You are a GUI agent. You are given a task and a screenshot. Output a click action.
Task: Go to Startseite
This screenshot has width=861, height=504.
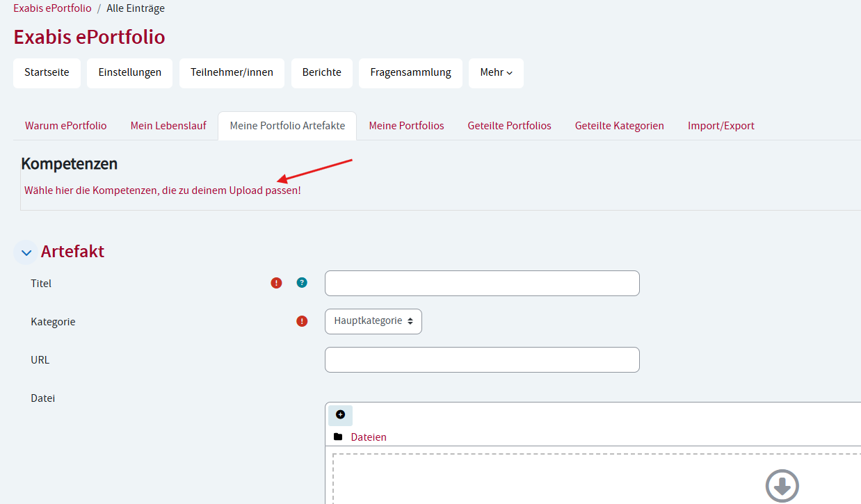(47, 73)
